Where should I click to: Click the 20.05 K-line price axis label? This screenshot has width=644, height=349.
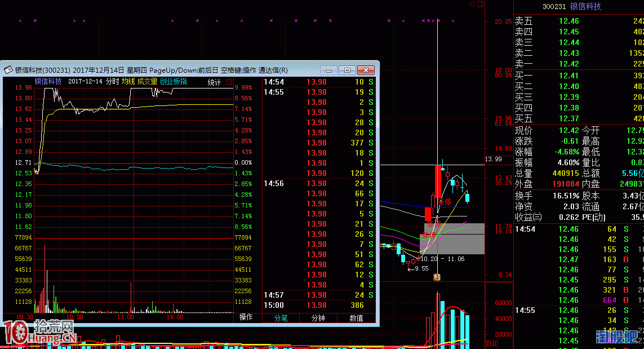[503, 21]
